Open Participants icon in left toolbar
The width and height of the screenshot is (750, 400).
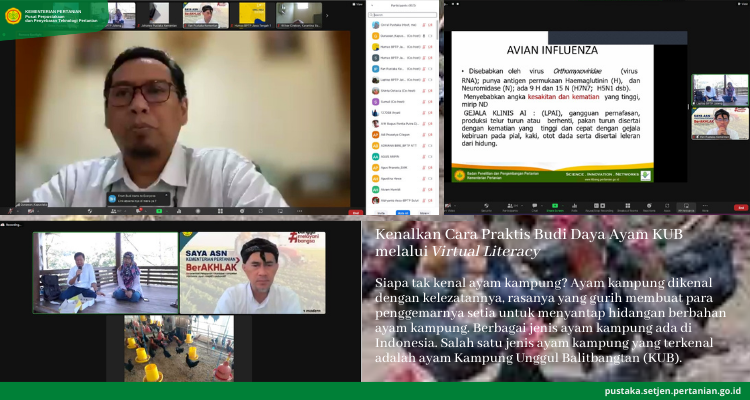tap(114, 211)
